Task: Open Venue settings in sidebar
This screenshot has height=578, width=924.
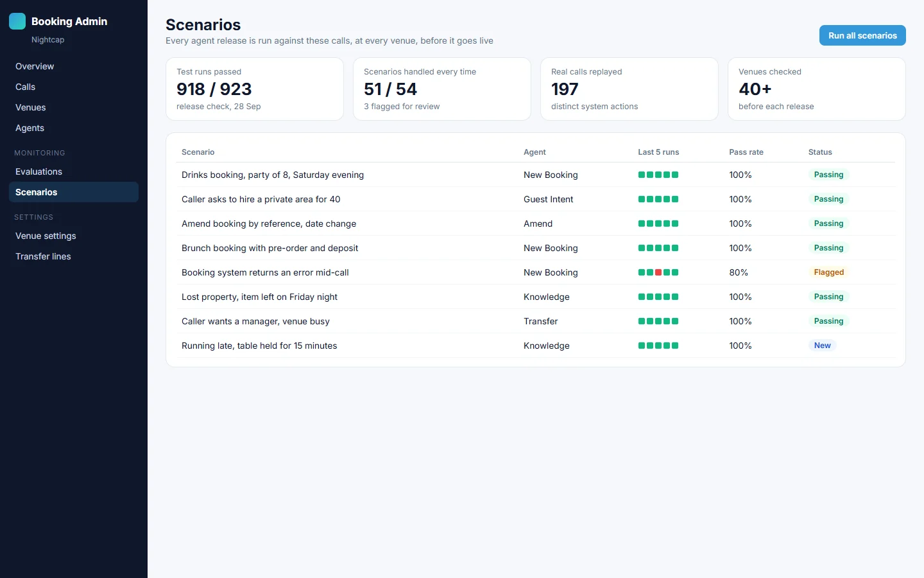Action: pos(74,236)
